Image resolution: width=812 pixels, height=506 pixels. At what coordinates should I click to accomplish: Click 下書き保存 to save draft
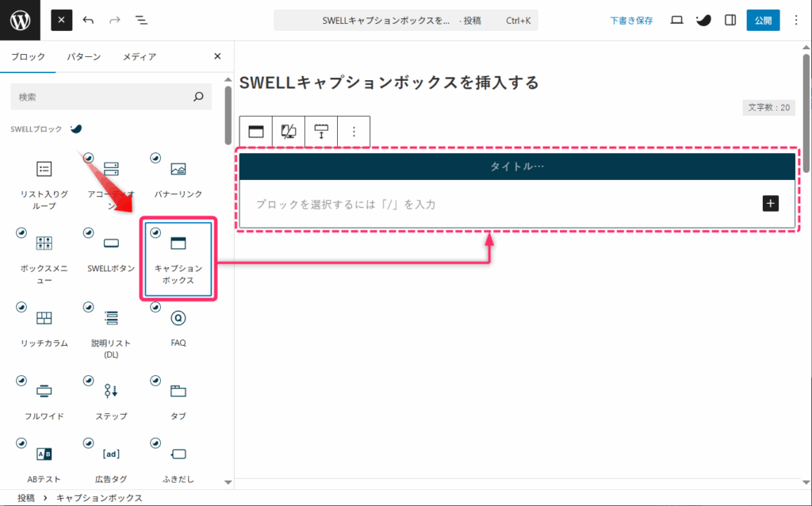[x=631, y=21]
